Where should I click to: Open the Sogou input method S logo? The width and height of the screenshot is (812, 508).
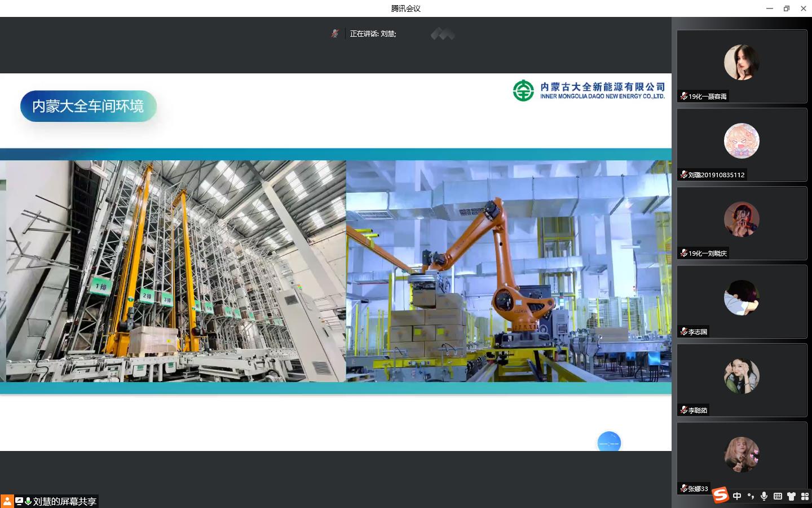tap(720, 496)
